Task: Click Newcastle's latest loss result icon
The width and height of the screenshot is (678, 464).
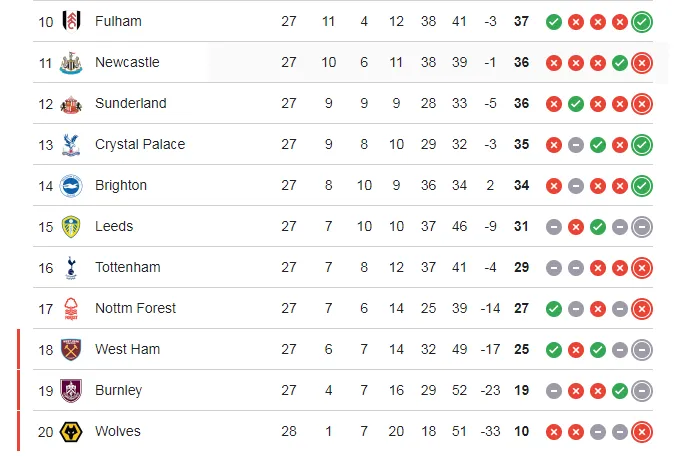Action: pyautogui.click(x=642, y=62)
